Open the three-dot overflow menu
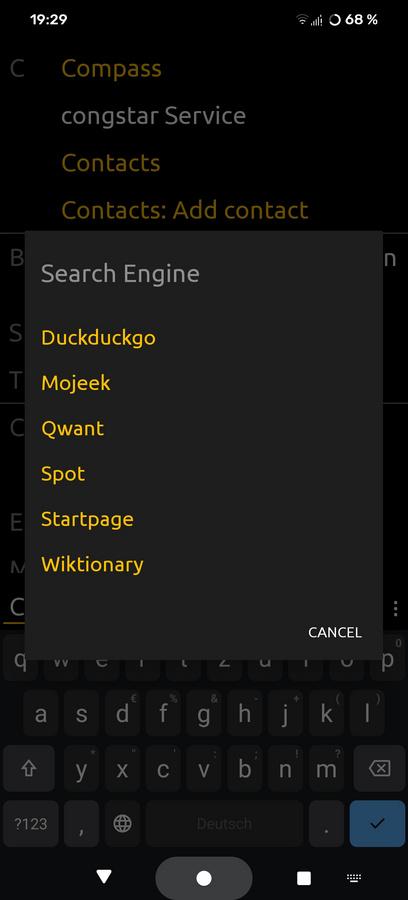Viewport: 408px width, 900px height. pos(395,608)
